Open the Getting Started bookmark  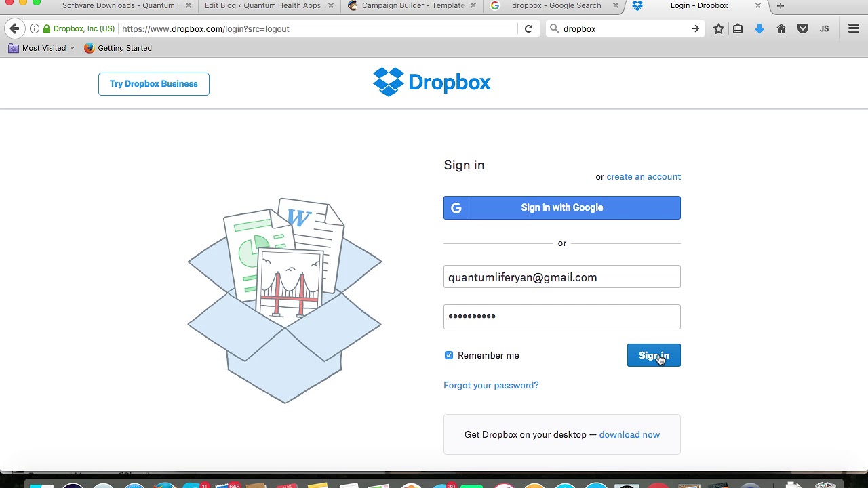pyautogui.click(x=118, y=48)
